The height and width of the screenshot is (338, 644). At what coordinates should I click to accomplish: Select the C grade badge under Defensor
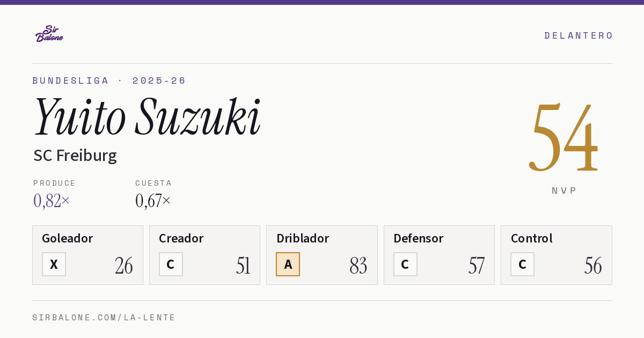coord(405,264)
